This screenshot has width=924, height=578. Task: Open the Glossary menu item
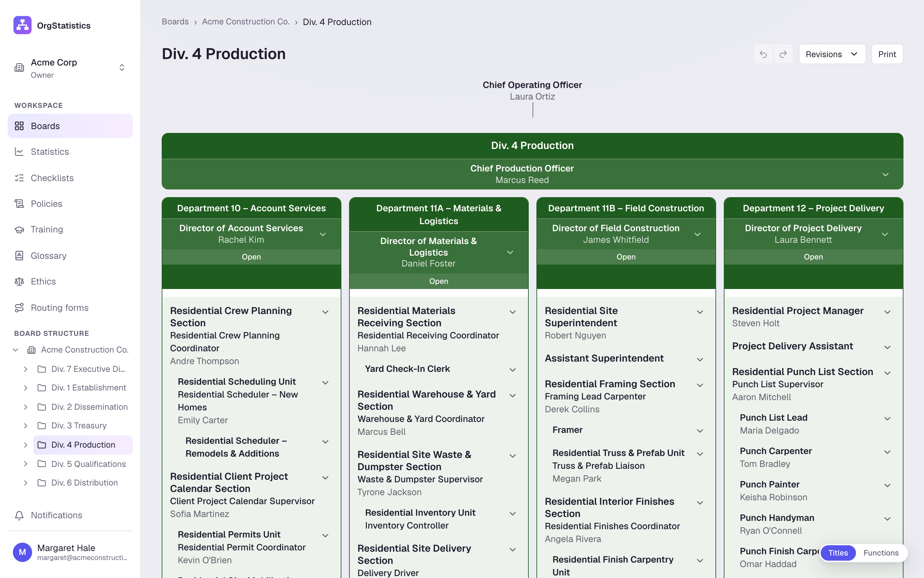click(x=70, y=255)
